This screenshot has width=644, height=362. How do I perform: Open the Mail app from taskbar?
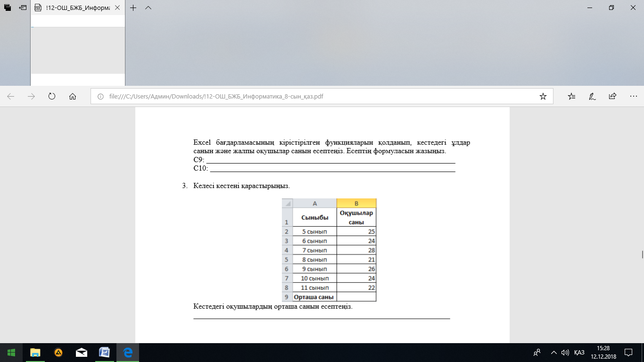coord(82,353)
